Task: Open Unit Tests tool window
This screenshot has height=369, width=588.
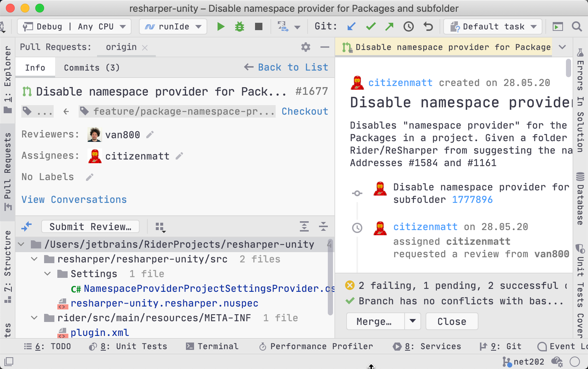Action: pyautogui.click(x=128, y=346)
